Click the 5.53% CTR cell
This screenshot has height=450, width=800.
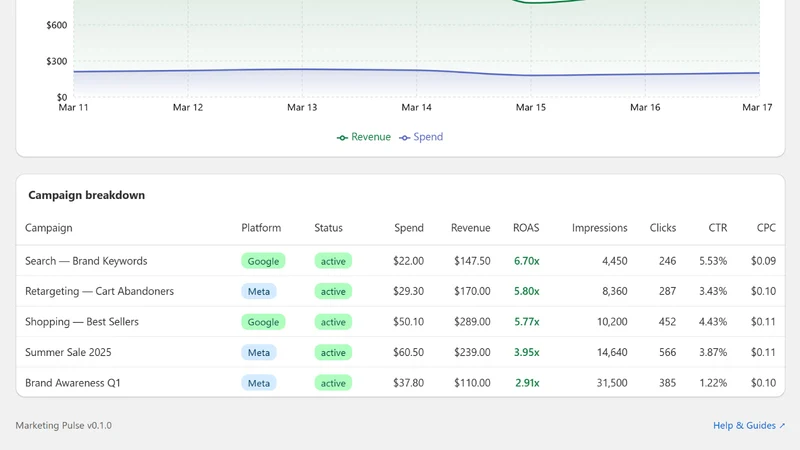click(713, 261)
